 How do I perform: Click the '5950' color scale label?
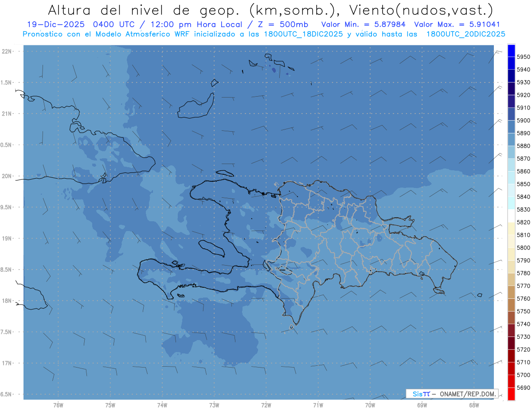point(524,57)
